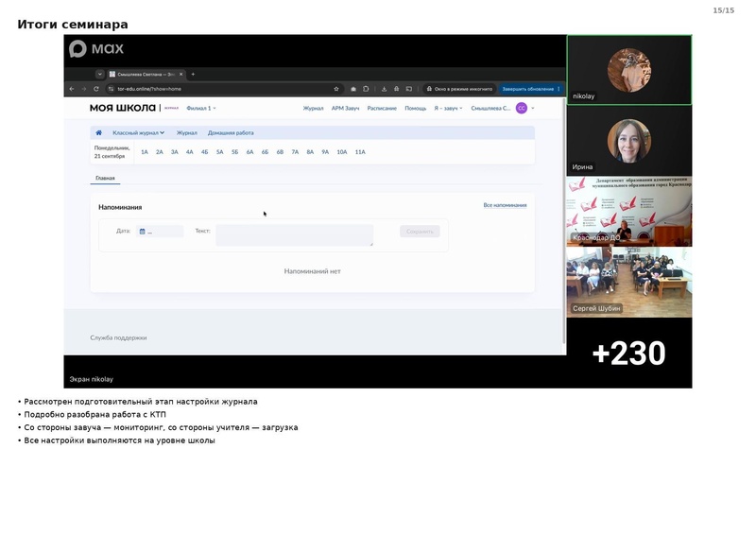The height and width of the screenshot is (535, 756).
Task: Expand the Я – завуч role dropdown
Action: (x=448, y=108)
